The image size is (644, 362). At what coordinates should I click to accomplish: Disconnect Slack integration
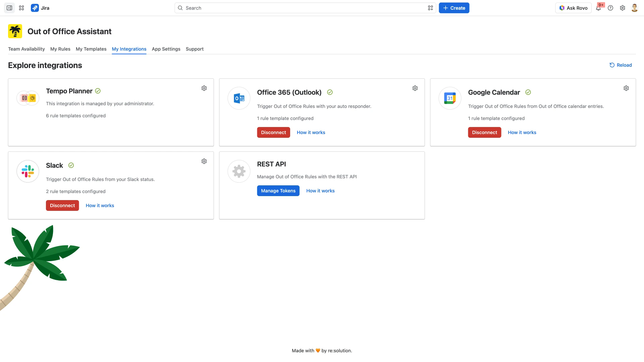(62, 205)
